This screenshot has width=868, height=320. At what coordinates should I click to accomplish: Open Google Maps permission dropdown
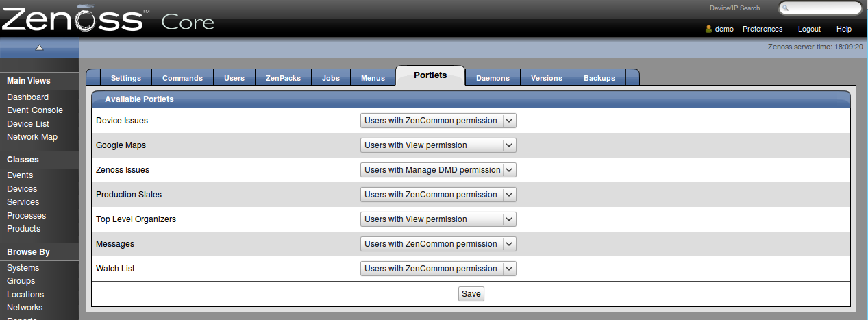[x=438, y=145]
